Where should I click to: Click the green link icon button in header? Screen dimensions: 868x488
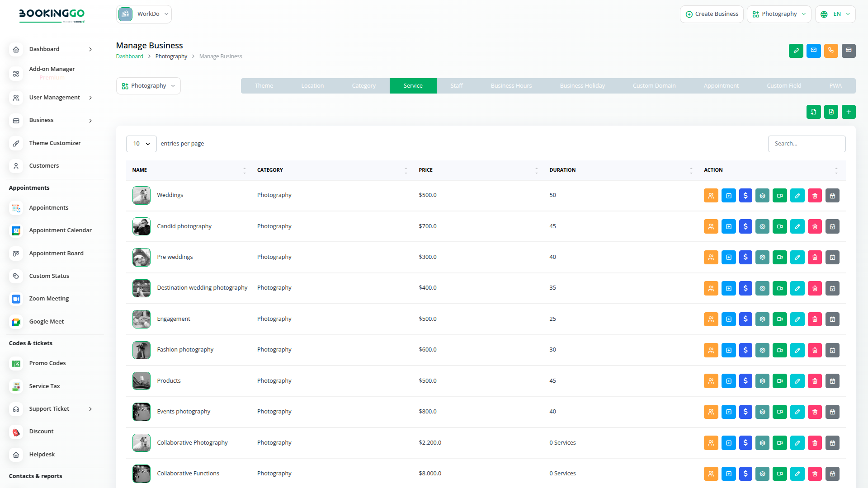tap(796, 51)
